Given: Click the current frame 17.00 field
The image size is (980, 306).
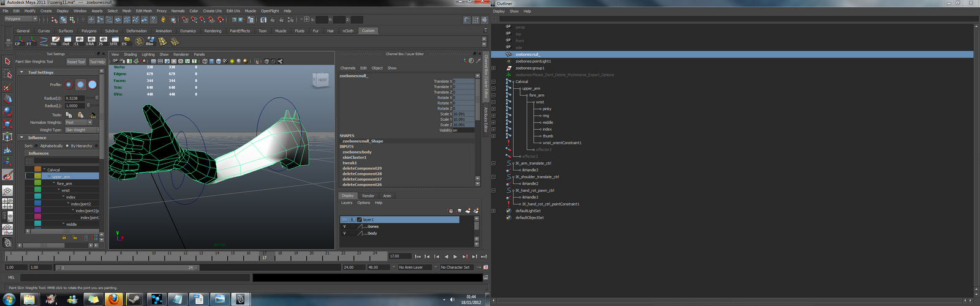Looking at the screenshot, I should (x=399, y=256).
